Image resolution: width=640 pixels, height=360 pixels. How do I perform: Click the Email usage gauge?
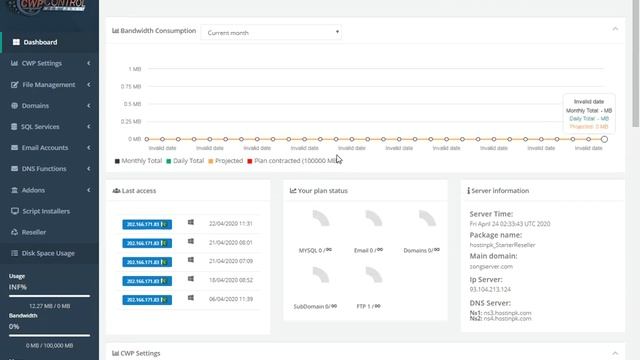point(374,218)
